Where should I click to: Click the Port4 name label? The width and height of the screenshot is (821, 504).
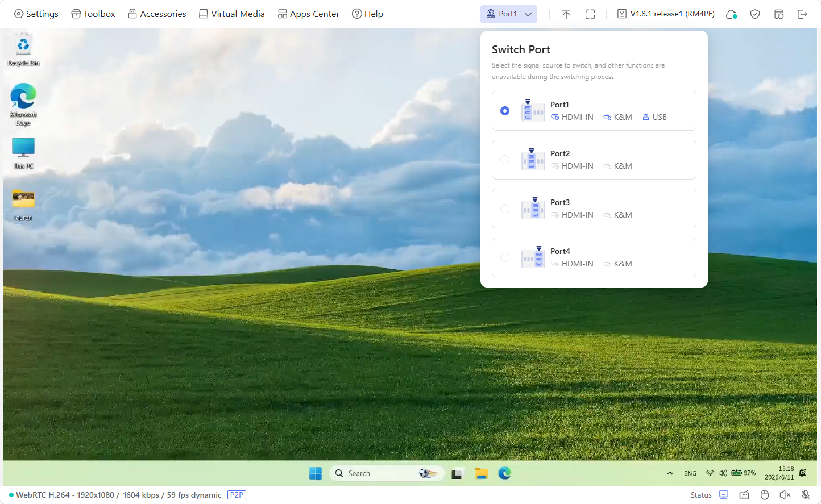coord(560,251)
